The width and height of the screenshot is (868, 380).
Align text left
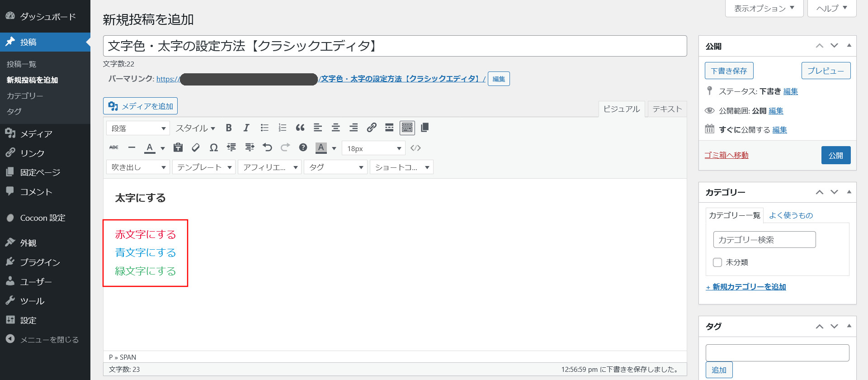[x=318, y=128]
